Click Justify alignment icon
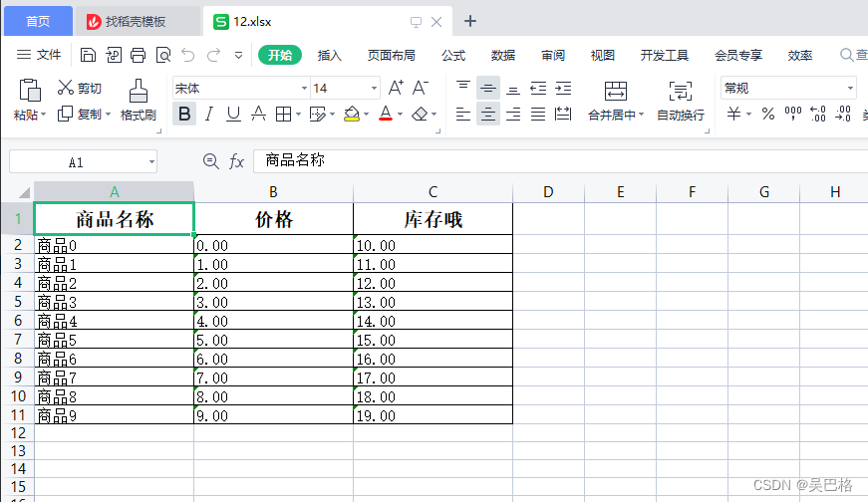Screen dimensions: 868x502 (538, 114)
